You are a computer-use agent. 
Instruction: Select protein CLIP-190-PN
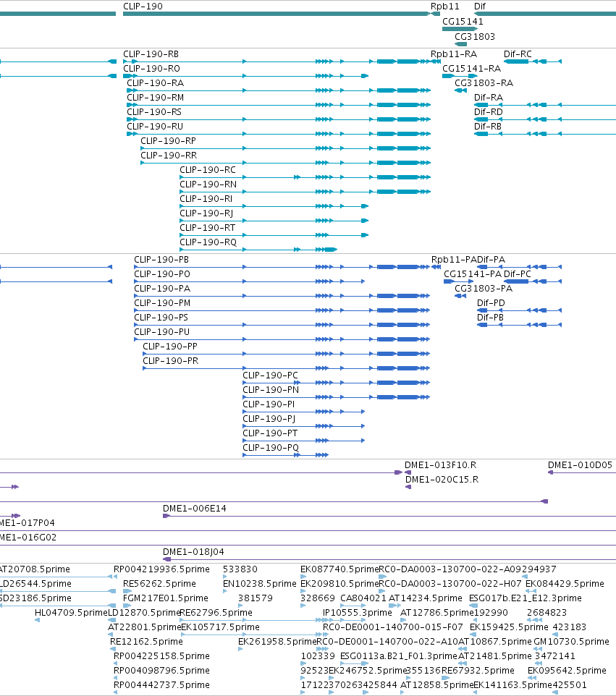[x=271, y=390]
